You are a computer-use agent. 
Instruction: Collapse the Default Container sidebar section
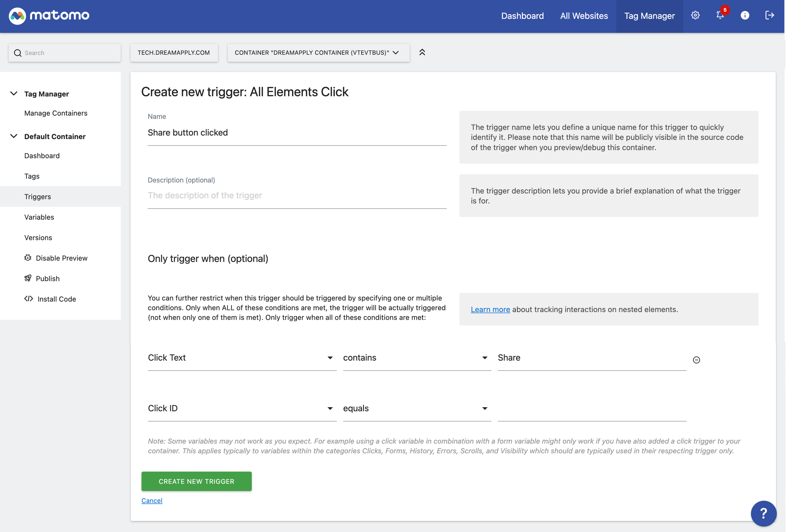point(14,136)
